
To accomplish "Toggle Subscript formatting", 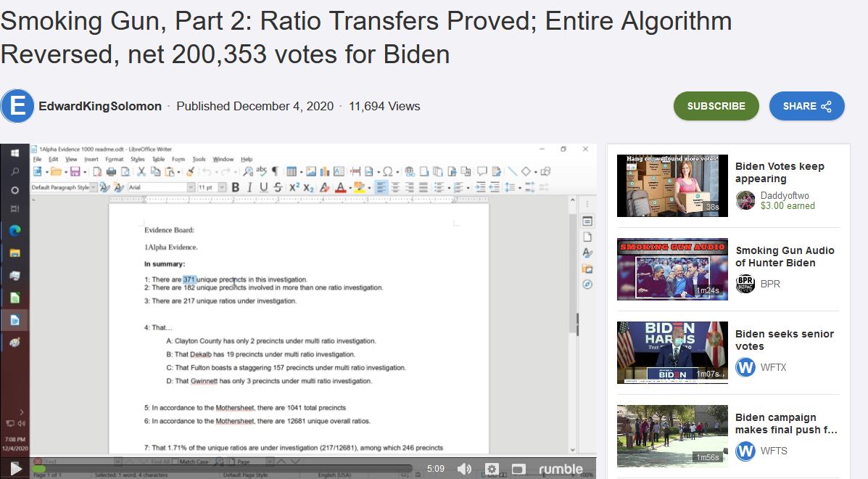I will (308, 188).
